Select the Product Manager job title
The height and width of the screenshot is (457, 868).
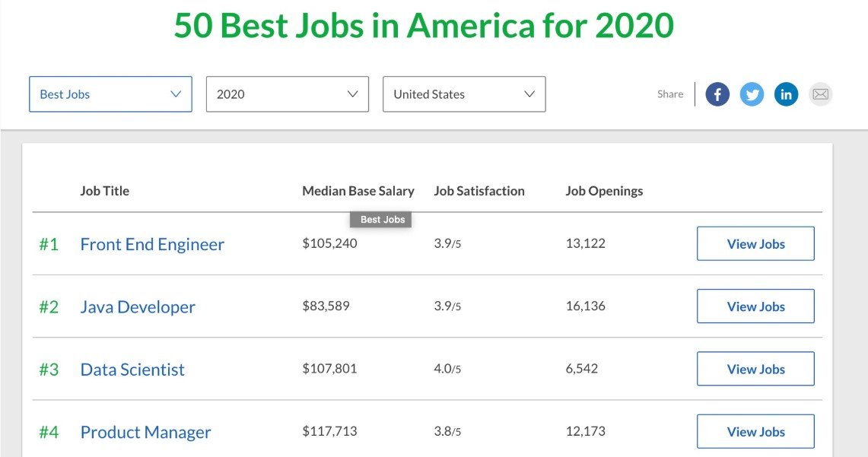(x=145, y=432)
